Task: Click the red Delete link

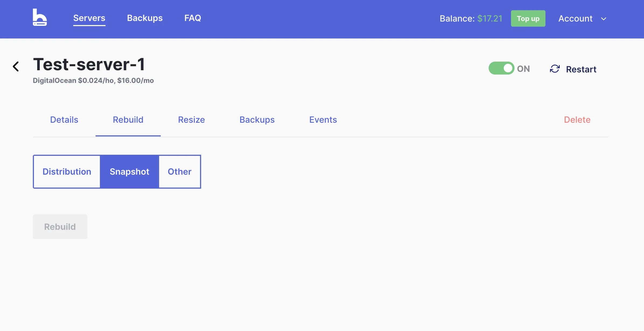Action: pos(577,120)
